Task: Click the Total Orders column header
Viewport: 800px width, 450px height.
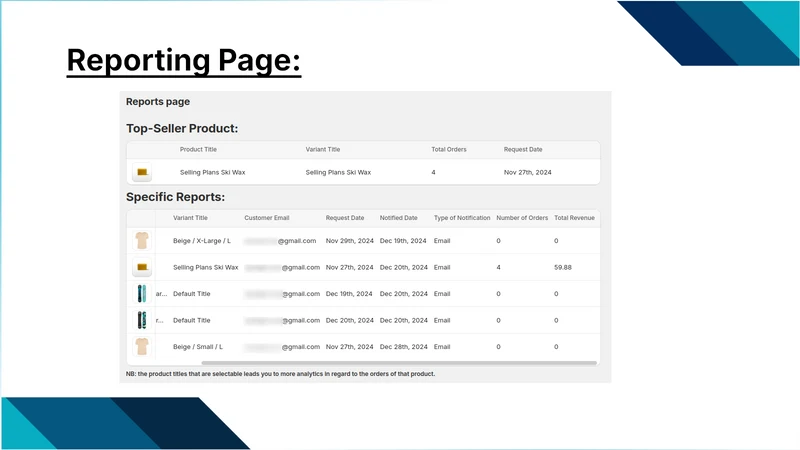Action: (x=448, y=149)
